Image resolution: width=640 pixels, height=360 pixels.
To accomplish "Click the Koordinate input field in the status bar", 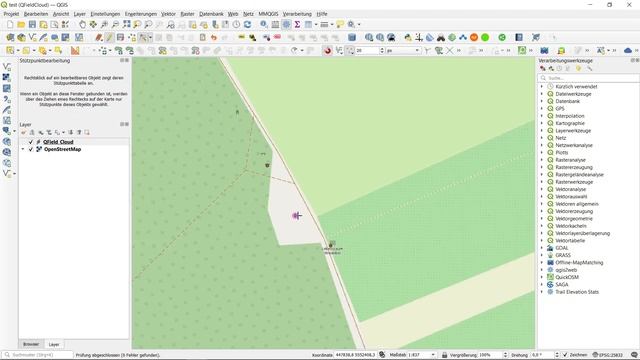I will [355, 355].
